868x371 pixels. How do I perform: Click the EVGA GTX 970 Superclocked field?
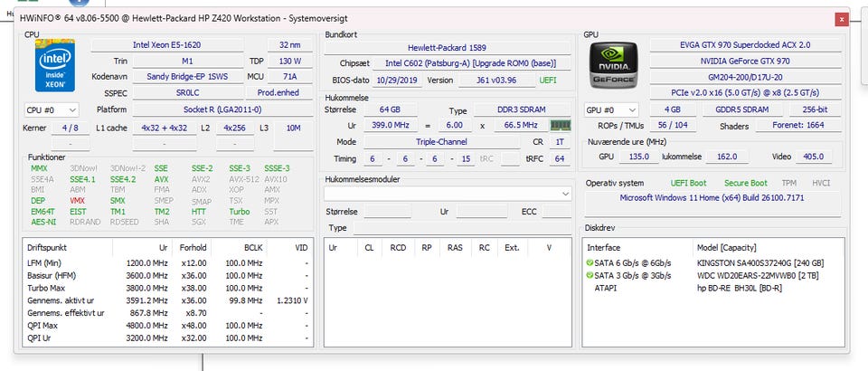click(x=744, y=44)
